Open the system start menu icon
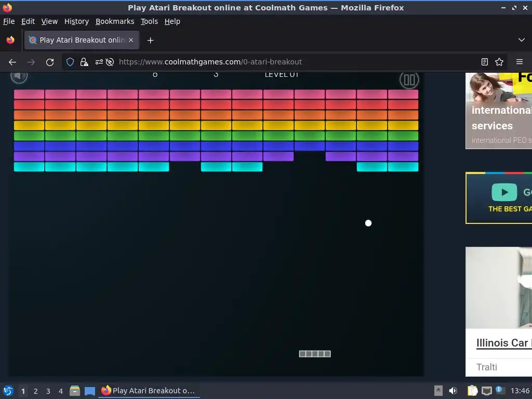Image resolution: width=532 pixels, height=399 pixels. [x=8, y=391]
